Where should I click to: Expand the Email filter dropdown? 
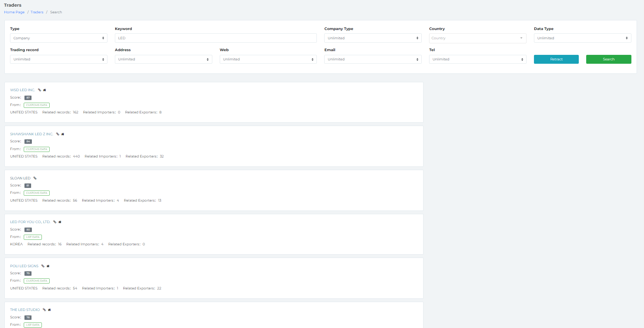point(373,59)
